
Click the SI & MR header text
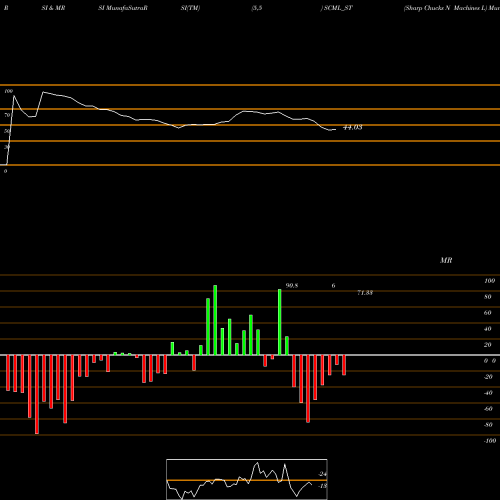53,8
